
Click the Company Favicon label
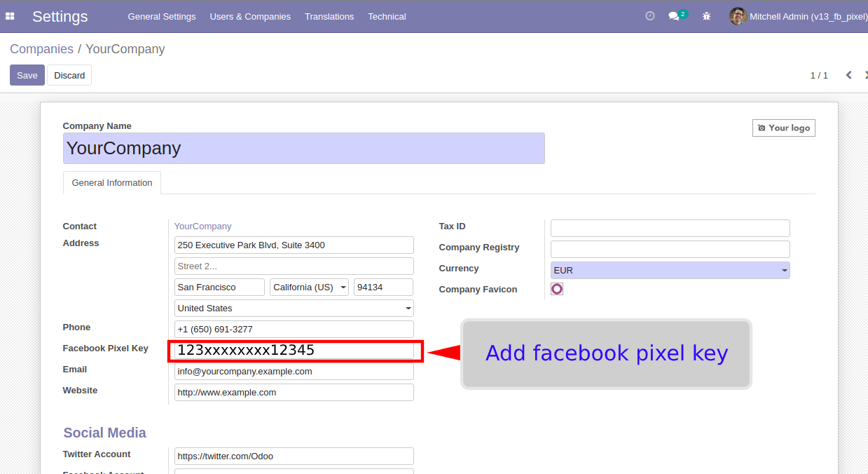point(478,290)
